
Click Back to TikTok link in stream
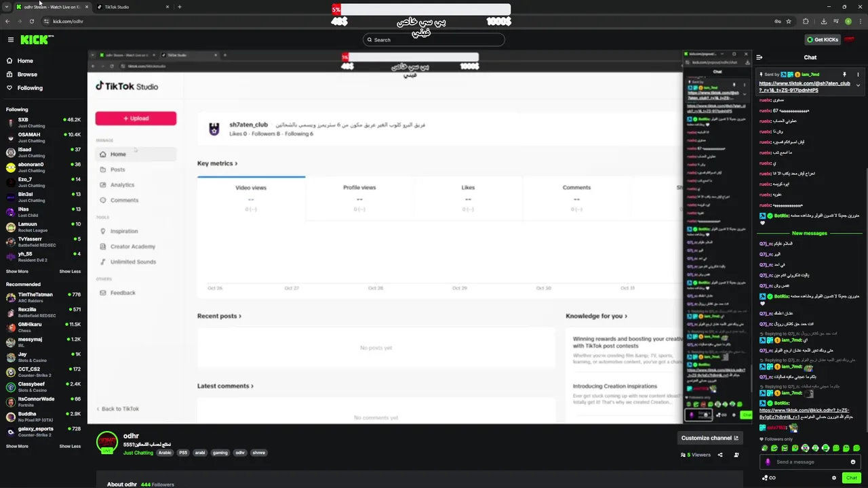pyautogui.click(x=118, y=409)
